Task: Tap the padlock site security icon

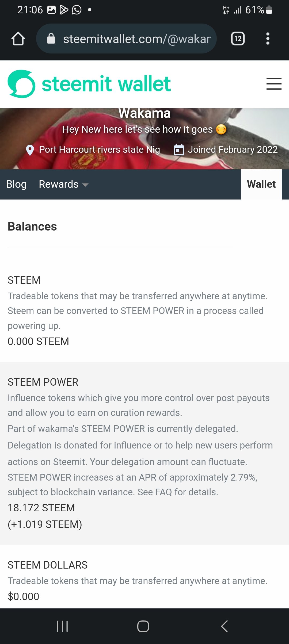Action: 51,39
